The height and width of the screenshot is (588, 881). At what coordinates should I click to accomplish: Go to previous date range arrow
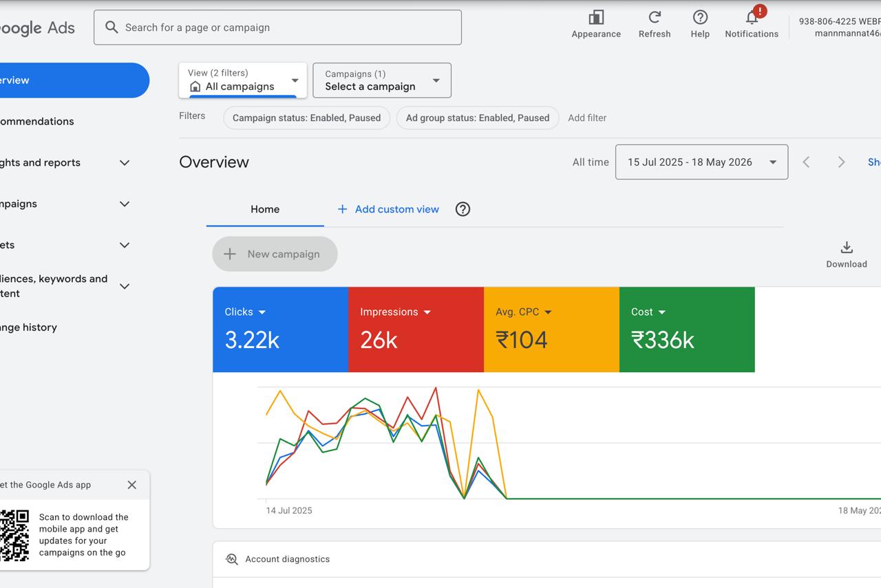tap(806, 162)
